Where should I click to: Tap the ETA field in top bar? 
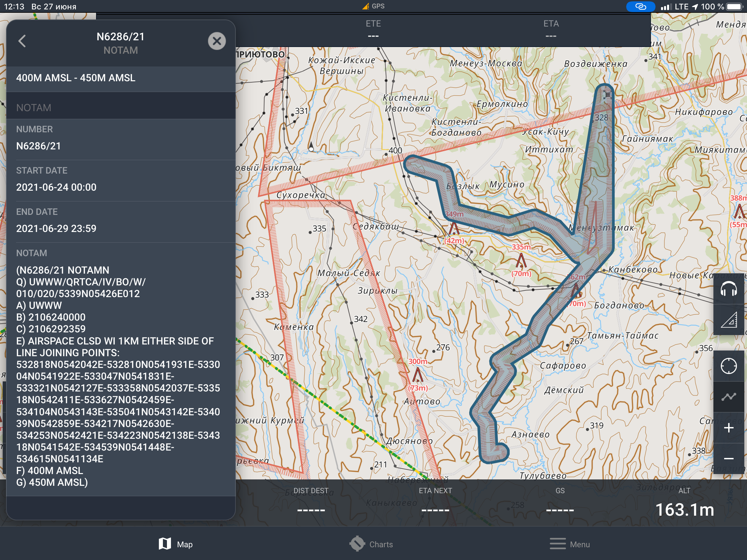[551, 29]
